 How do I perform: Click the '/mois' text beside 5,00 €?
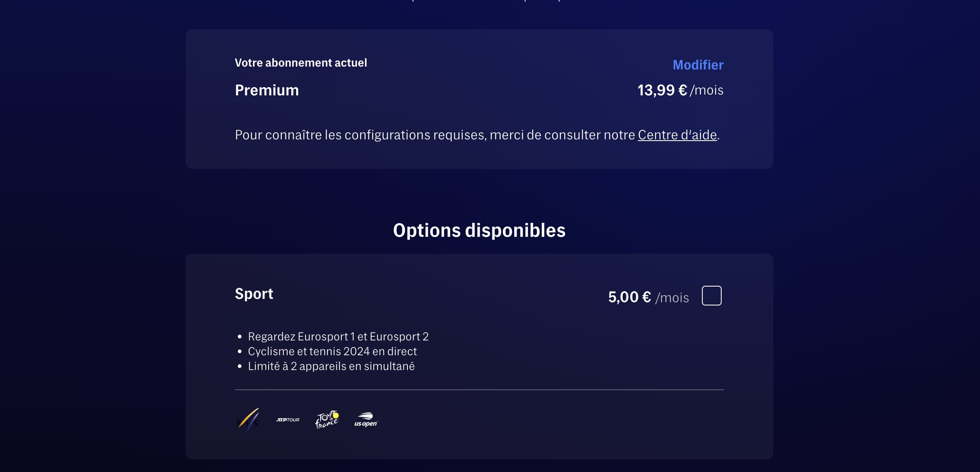tap(672, 298)
